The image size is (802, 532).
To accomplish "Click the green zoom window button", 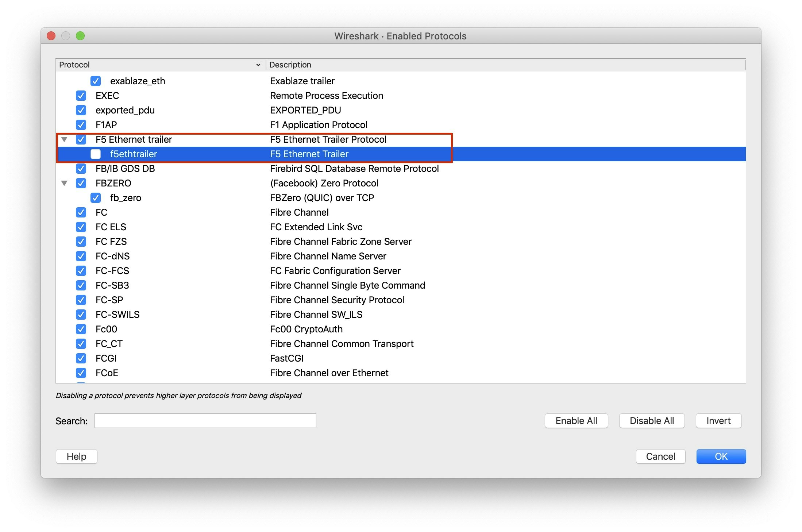I will pyautogui.click(x=80, y=36).
